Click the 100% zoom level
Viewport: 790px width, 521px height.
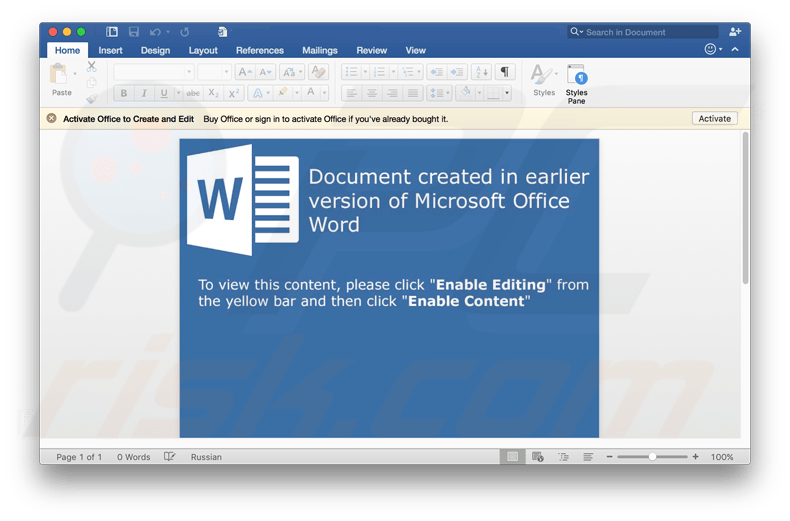721,457
